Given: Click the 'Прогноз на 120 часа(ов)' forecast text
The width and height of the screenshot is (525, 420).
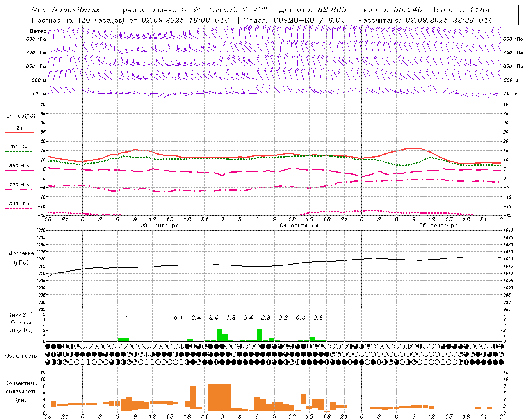Looking at the screenshot, I should coord(79,20).
